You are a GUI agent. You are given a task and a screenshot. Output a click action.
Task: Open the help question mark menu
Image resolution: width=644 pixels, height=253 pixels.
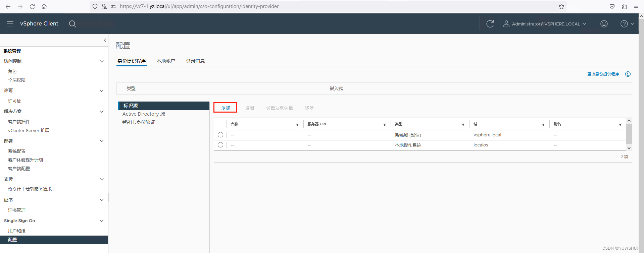pos(627,24)
